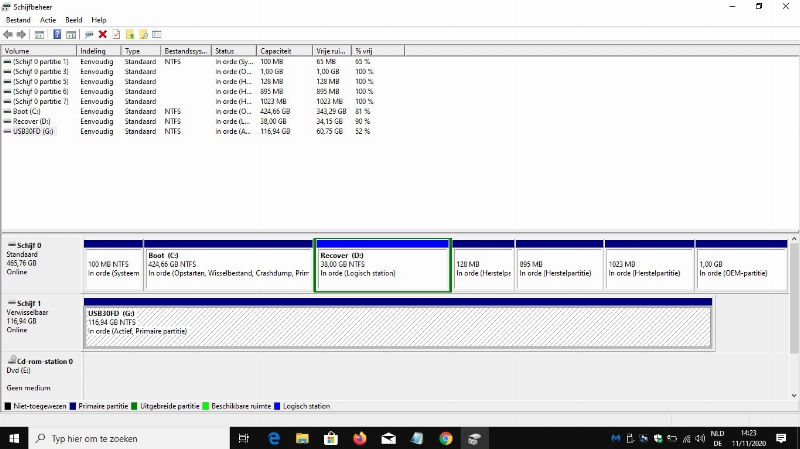Click the Properties checkmark toolbar icon

[x=116, y=34]
